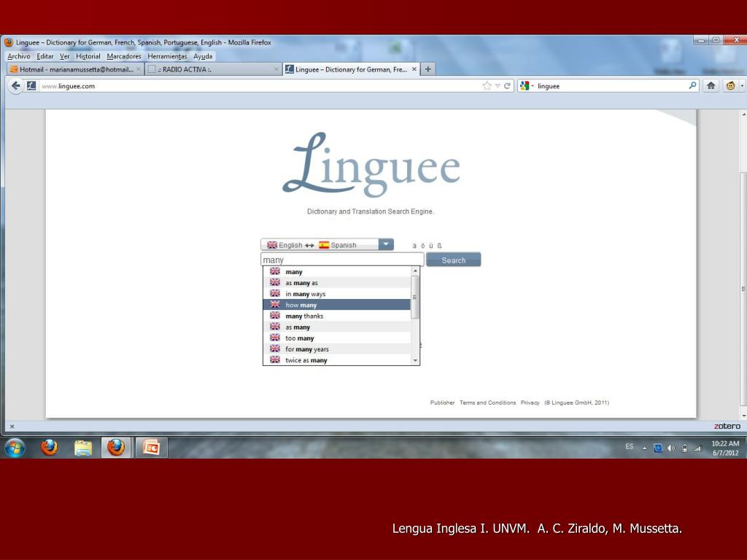Screen dimensions: 747x560
Task: Insert the ö special character
Action: 422,246
